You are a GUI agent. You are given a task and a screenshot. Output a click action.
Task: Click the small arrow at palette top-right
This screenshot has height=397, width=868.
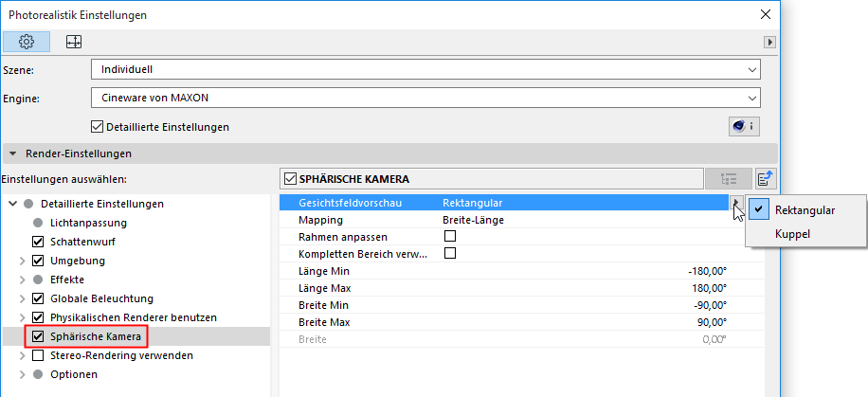click(770, 42)
